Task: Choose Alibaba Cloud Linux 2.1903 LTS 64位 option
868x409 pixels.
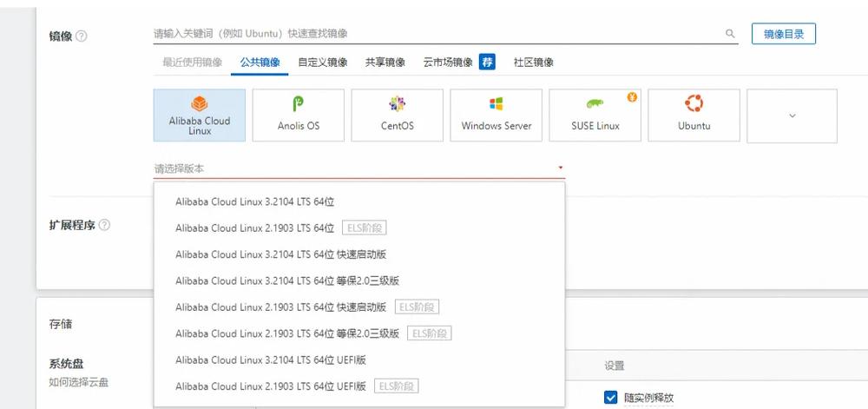Action: click(x=359, y=228)
